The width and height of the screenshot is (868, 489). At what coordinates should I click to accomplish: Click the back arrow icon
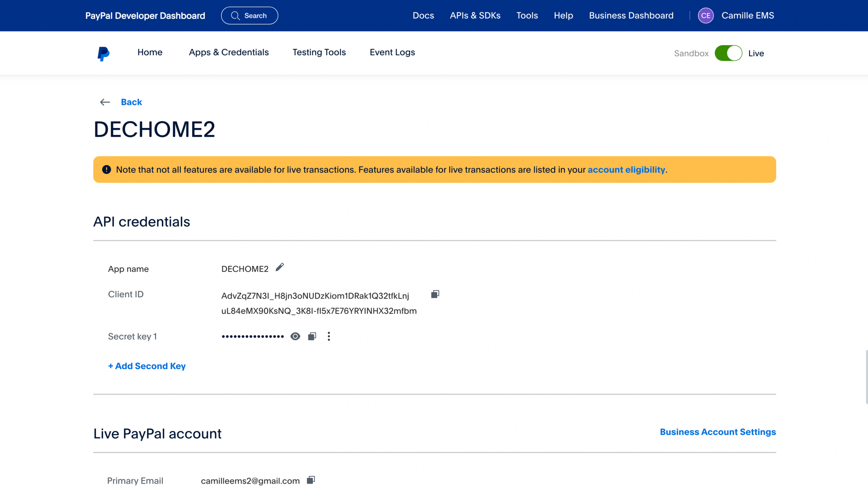[105, 102]
